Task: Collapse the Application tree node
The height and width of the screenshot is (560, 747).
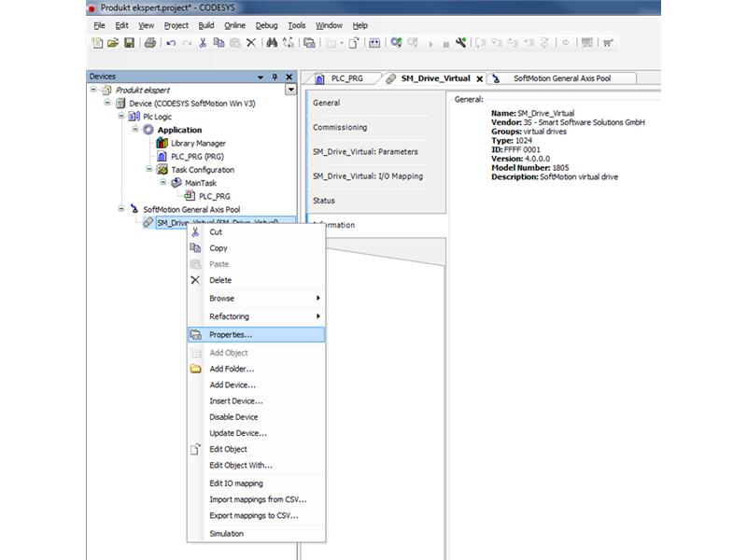Action: pyautogui.click(x=135, y=130)
